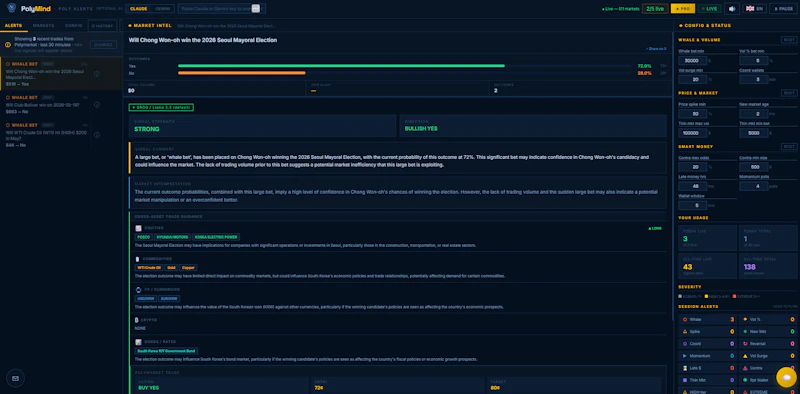Select Claude as the AI provider
The height and width of the screenshot is (394, 800).
139,9
